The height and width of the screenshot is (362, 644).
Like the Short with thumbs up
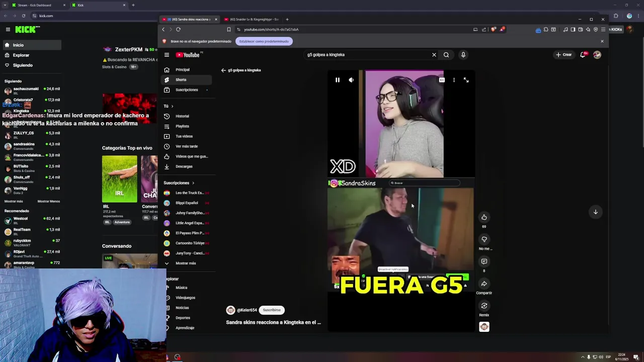tap(484, 217)
